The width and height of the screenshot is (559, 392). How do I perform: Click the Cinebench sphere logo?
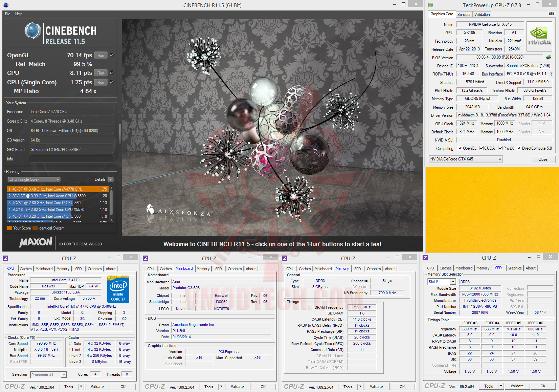[x=33, y=31]
